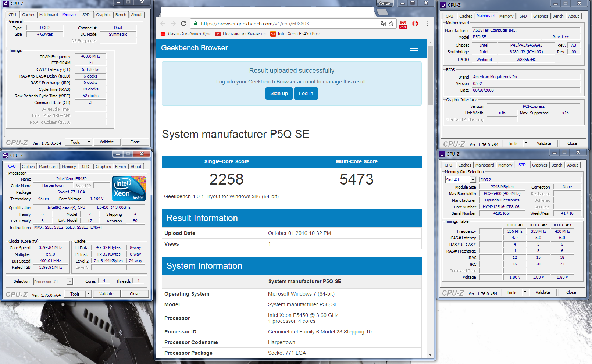The height and width of the screenshot is (364, 592).
Task: Select About tab in Memory window
Action: point(136,15)
